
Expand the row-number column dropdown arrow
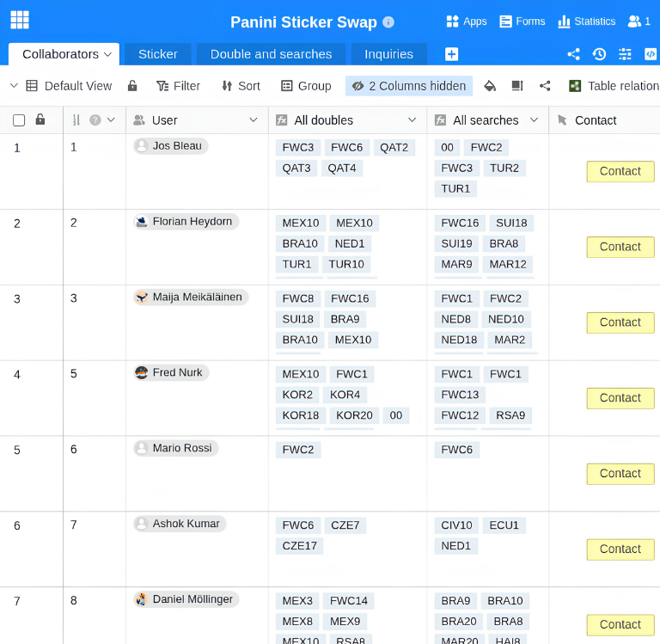click(x=111, y=120)
